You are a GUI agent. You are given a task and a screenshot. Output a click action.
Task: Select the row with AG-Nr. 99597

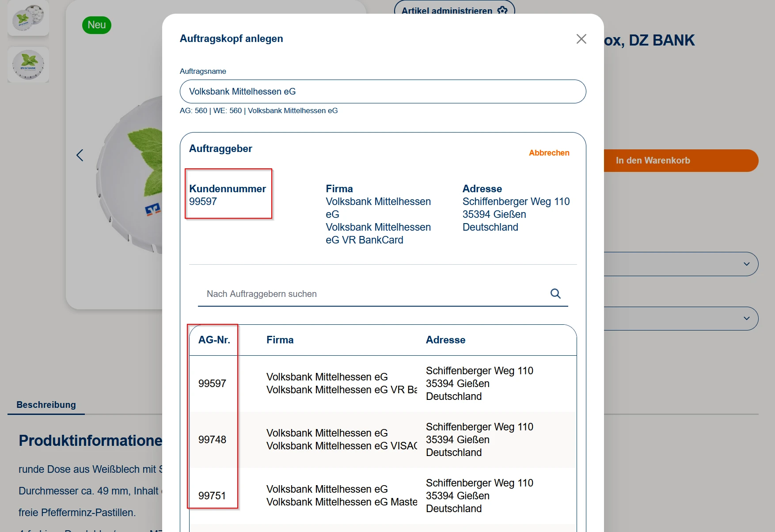(383, 384)
